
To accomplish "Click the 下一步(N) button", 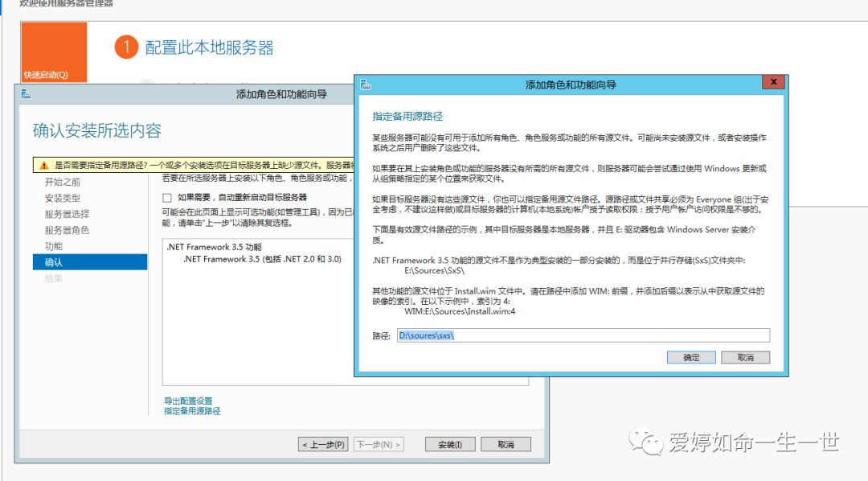I will pyautogui.click(x=379, y=445).
